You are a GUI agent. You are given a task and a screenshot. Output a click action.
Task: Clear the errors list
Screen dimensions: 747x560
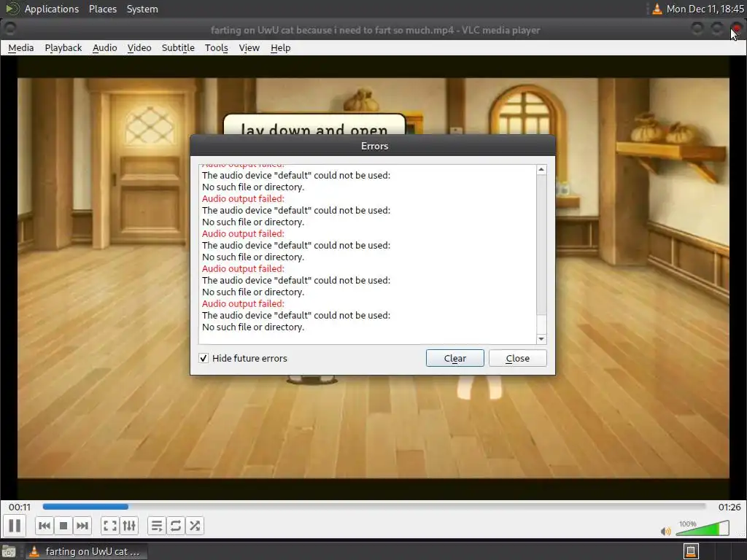455,358
